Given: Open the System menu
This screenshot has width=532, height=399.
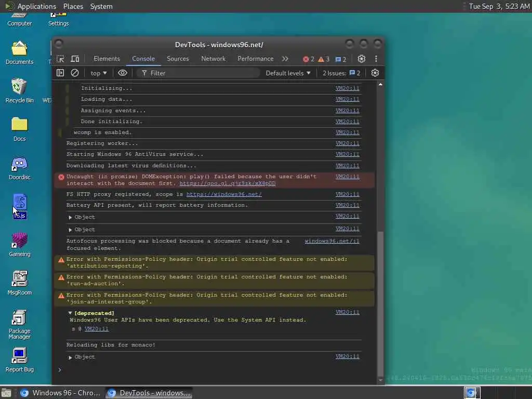Looking at the screenshot, I should click(x=101, y=6).
